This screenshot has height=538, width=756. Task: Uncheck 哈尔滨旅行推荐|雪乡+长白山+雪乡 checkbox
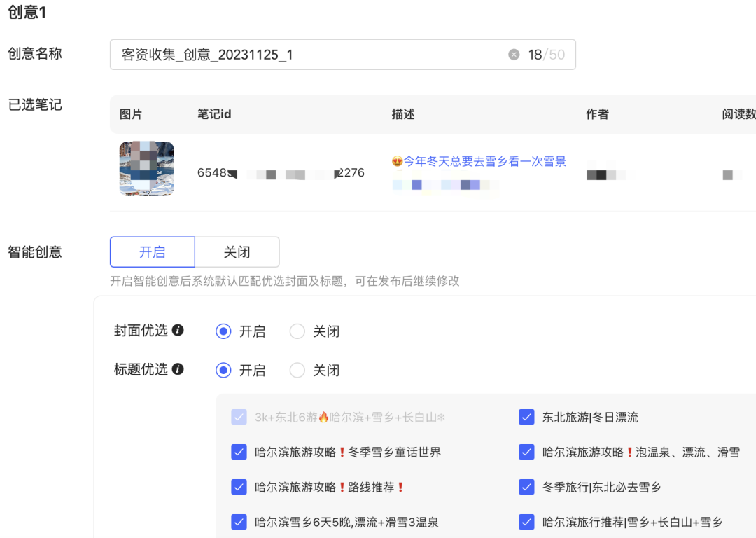(x=526, y=522)
